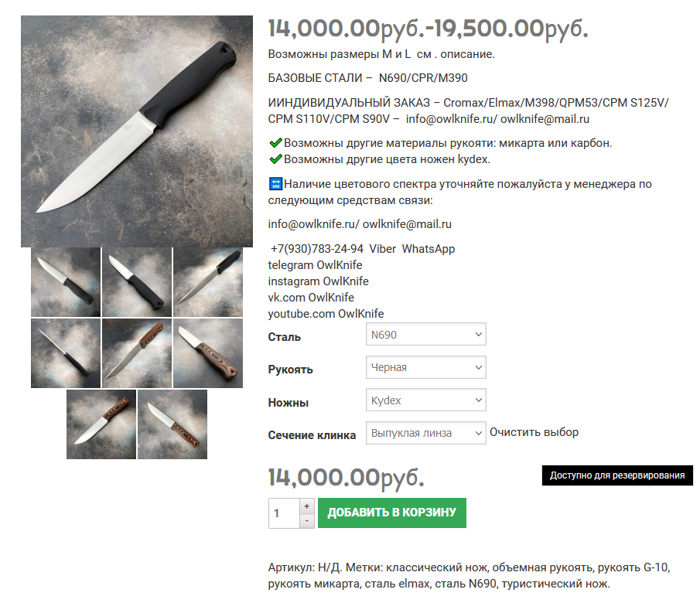Select the second thumbnail in the top row
This screenshot has width=700, height=603.
tap(137, 282)
